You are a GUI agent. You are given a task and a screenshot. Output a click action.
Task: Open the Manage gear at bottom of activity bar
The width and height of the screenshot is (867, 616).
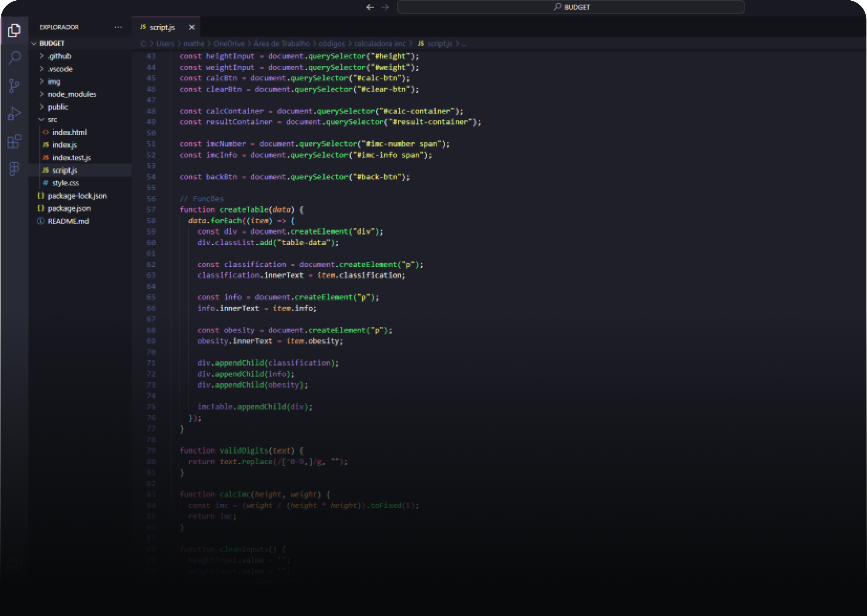14,565
